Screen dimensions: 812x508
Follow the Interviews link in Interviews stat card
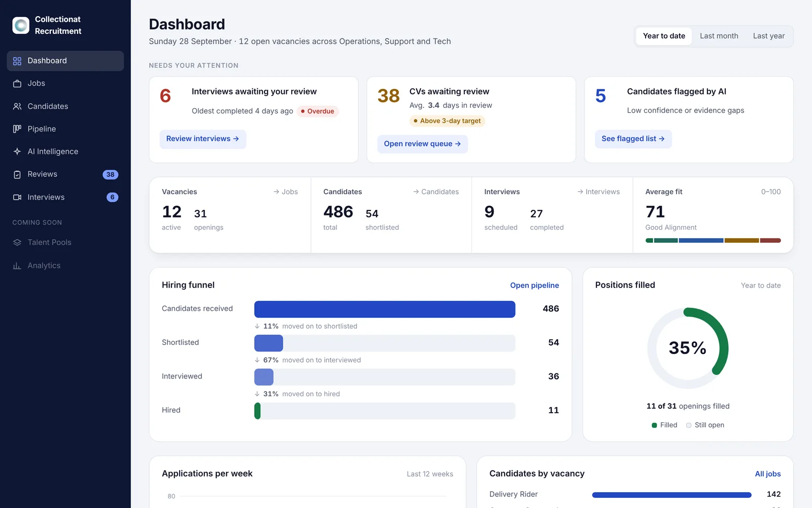point(598,192)
